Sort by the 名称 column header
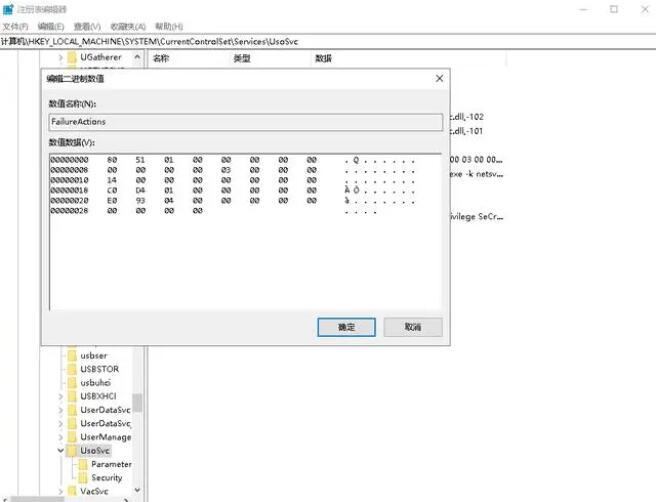 pos(161,59)
